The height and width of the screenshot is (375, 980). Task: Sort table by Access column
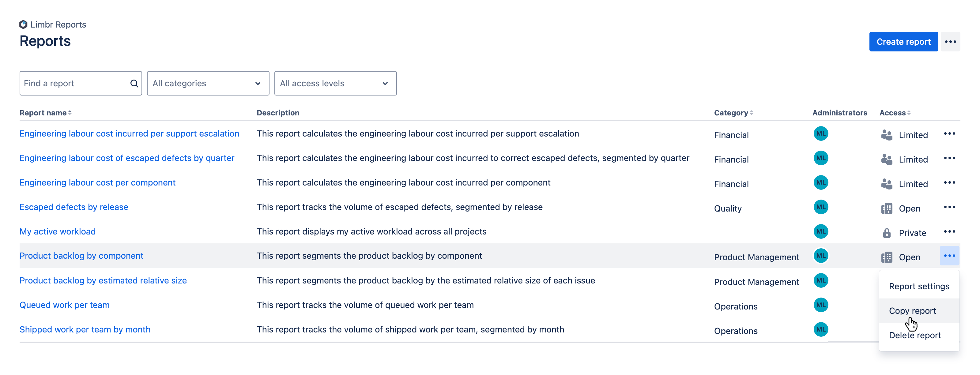(895, 113)
